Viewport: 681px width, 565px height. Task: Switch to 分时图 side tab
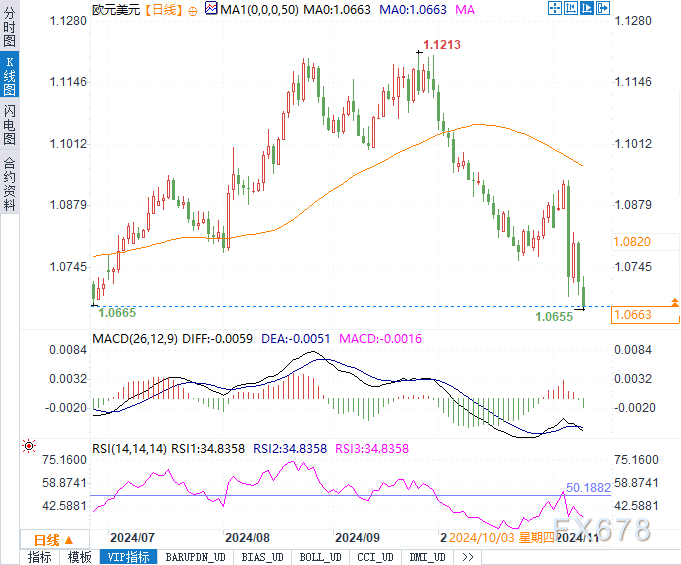coord(9,30)
